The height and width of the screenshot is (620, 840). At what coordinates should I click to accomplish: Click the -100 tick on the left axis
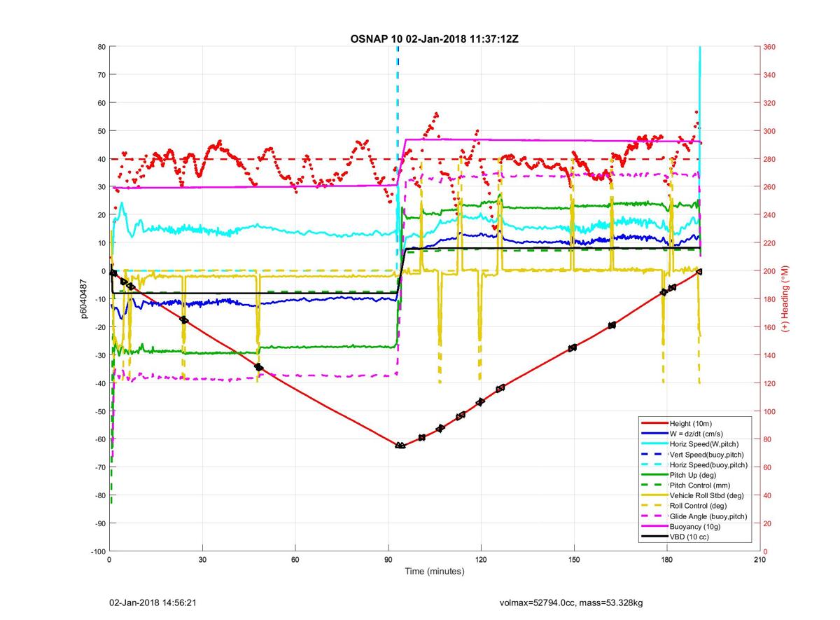tap(97, 551)
